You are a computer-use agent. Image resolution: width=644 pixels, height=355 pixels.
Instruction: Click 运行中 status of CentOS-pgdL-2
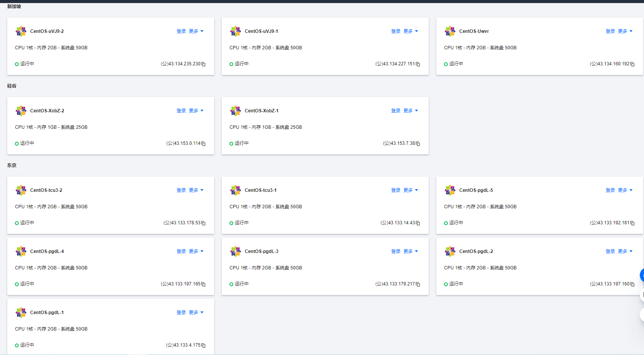click(454, 284)
